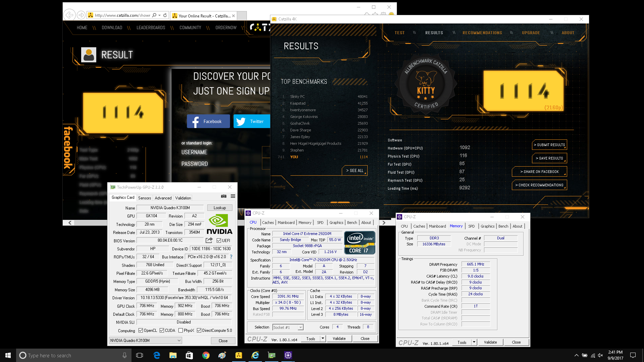
Task: Click the GPU-Z screenshot camera icon
Action: [224, 196]
